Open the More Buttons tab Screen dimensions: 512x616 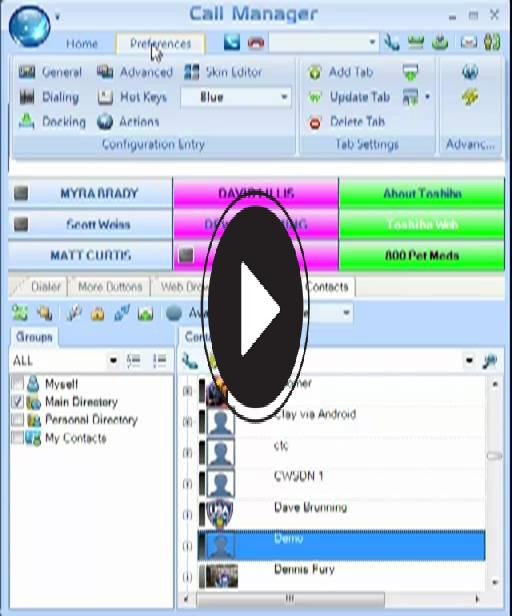click(110, 287)
